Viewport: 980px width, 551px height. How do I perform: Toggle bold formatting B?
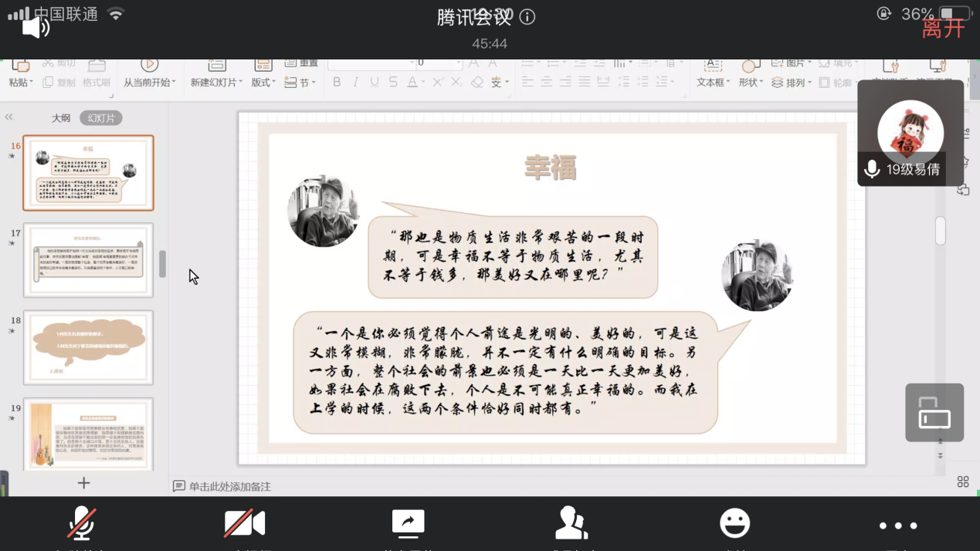[337, 82]
